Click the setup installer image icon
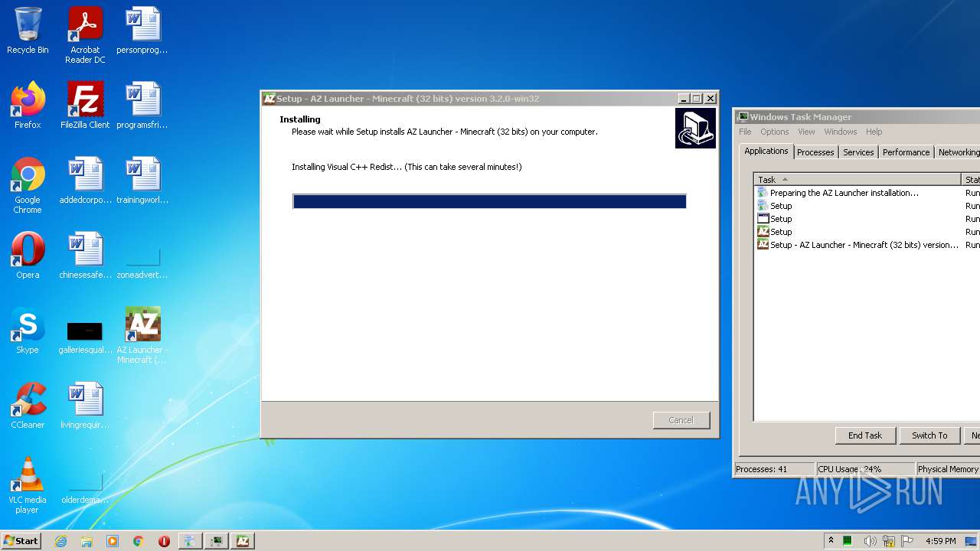The image size is (980, 551). [695, 129]
